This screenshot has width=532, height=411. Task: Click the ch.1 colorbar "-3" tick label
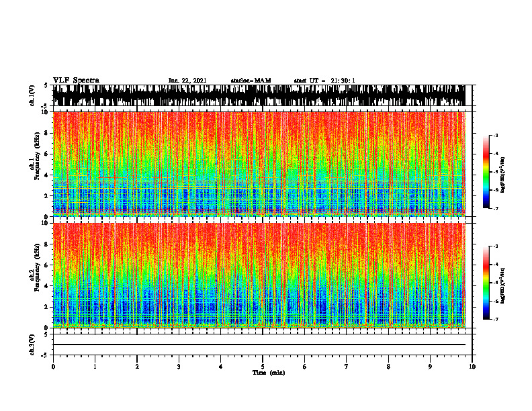point(496,135)
